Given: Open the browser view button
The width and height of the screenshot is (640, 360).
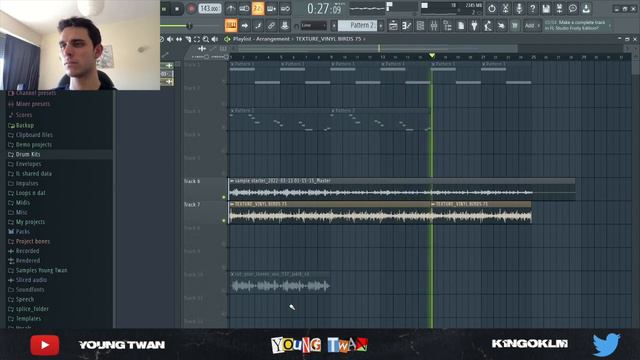Looking at the screenshot, I should pos(447,26).
